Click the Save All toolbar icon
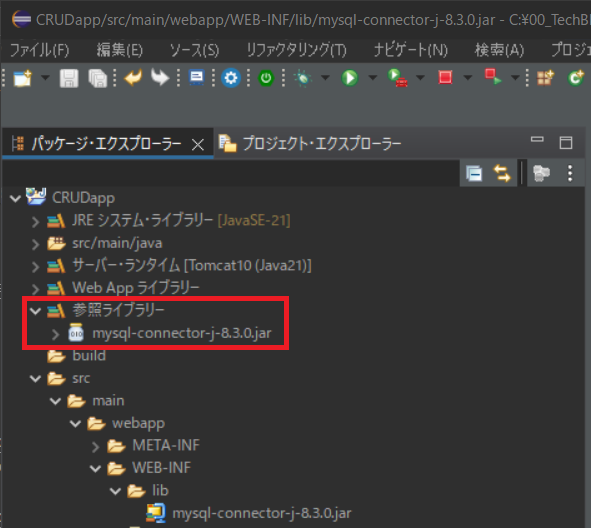591x528 pixels. [x=98, y=78]
